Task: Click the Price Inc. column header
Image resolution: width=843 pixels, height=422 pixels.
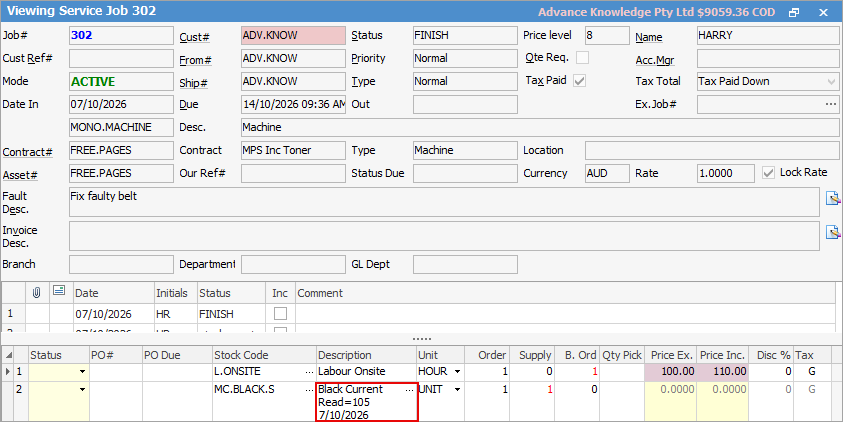Action: coord(723,355)
